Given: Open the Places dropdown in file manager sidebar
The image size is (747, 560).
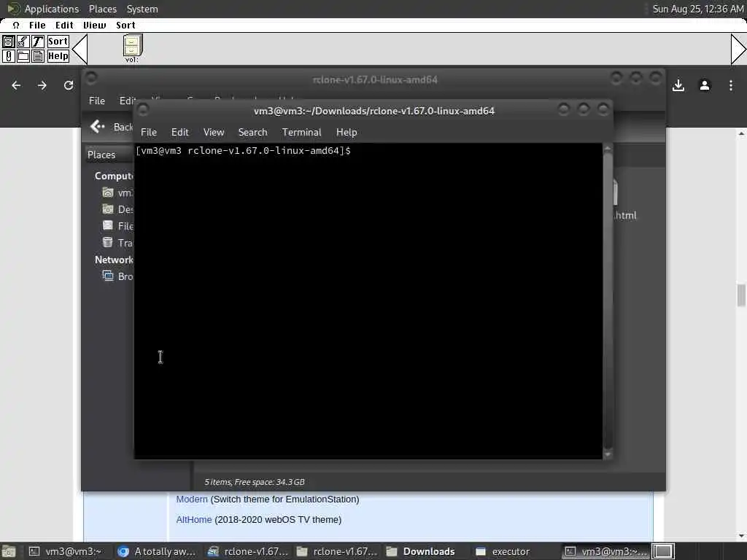Looking at the screenshot, I should (x=109, y=155).
